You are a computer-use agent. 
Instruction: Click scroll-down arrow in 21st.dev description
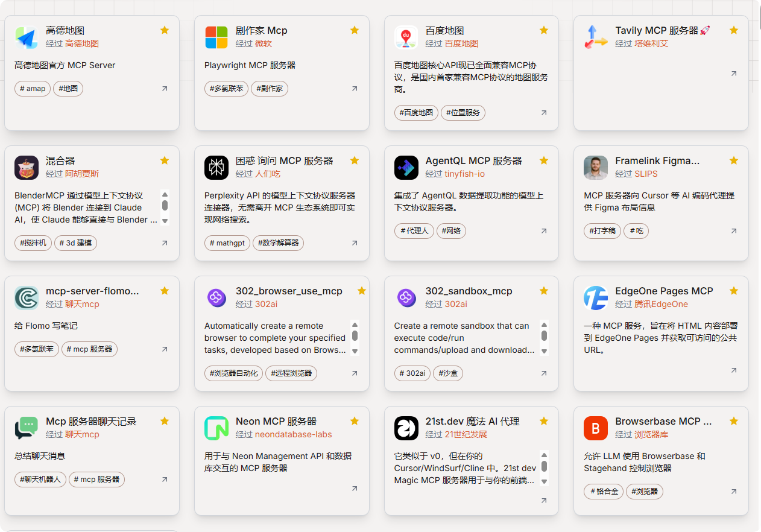point(544,481)
